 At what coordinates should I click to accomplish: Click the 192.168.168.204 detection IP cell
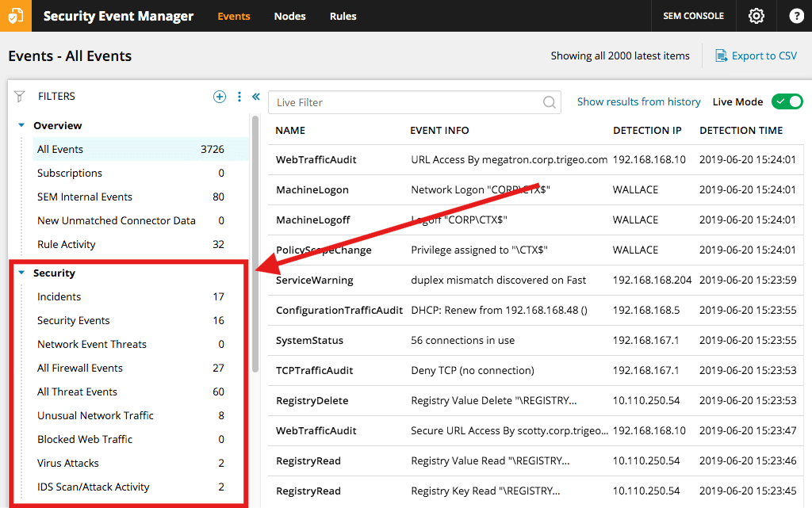click(652, 280)
